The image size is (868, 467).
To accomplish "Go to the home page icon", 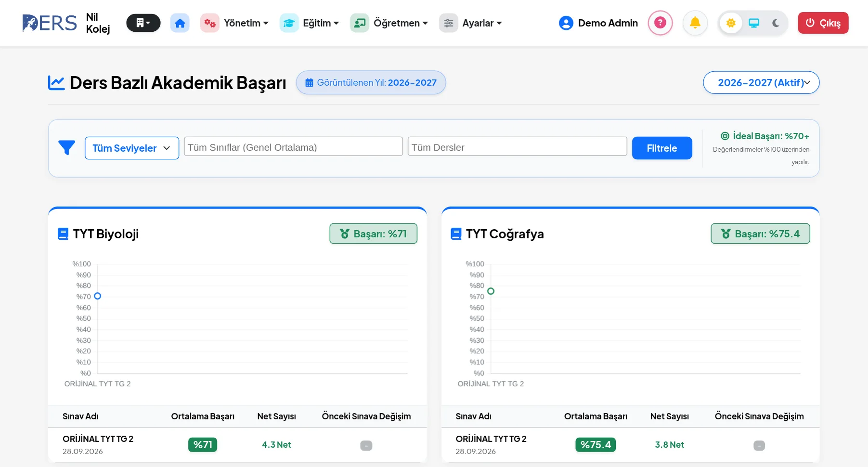I will [180, 23].
